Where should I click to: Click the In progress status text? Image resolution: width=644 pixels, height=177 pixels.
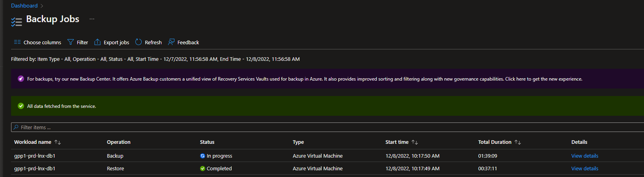click(219, 156)
